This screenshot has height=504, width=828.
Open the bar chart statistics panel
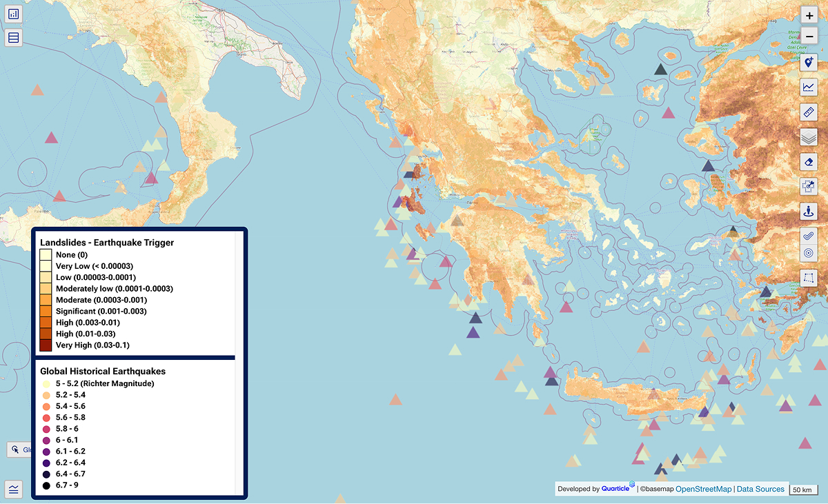coord(13,13)
